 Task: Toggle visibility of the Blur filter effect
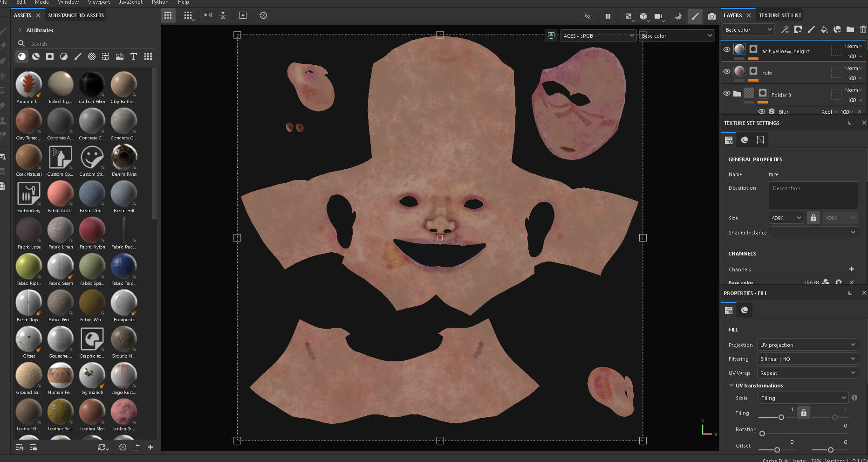click(762, 111)
